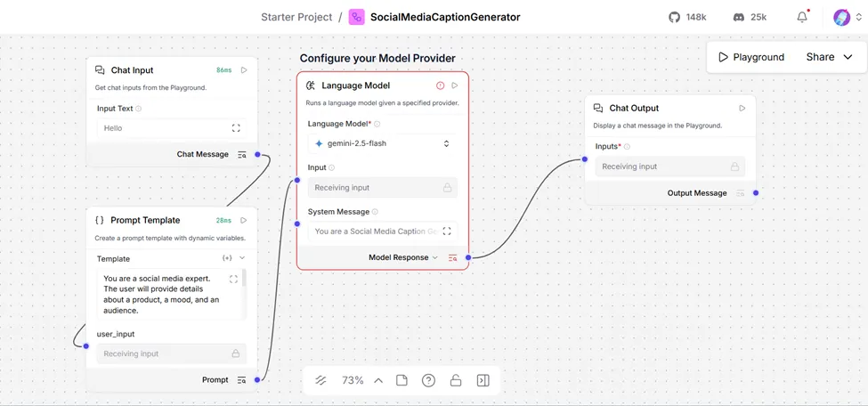Screen dimensions: 868x406
Task: Click the Input Text field containing Hello
Action: 172,128
